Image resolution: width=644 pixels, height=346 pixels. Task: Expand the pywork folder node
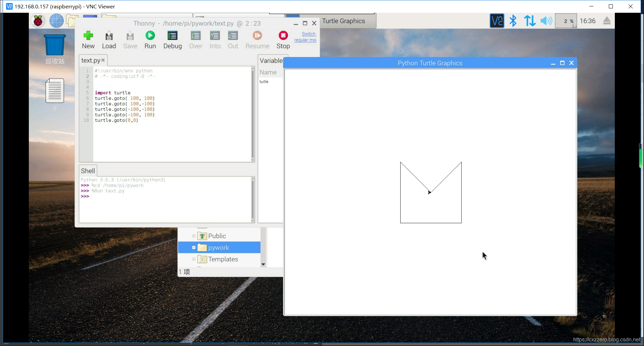point(193,248)
